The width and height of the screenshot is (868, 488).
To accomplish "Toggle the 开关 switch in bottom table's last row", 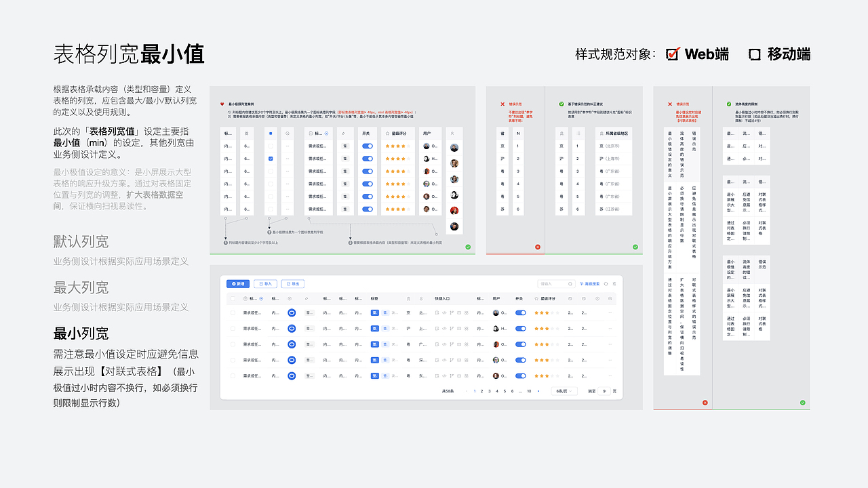I will click(521, 375).
